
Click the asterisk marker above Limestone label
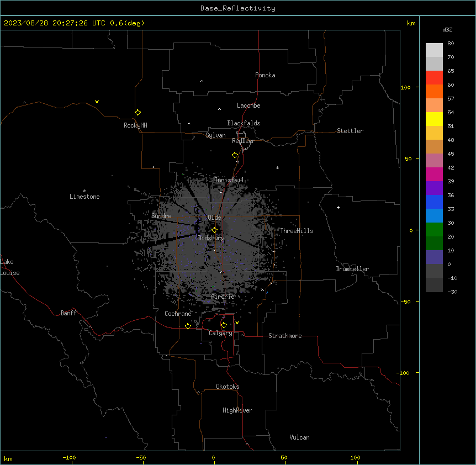[84, 191]
